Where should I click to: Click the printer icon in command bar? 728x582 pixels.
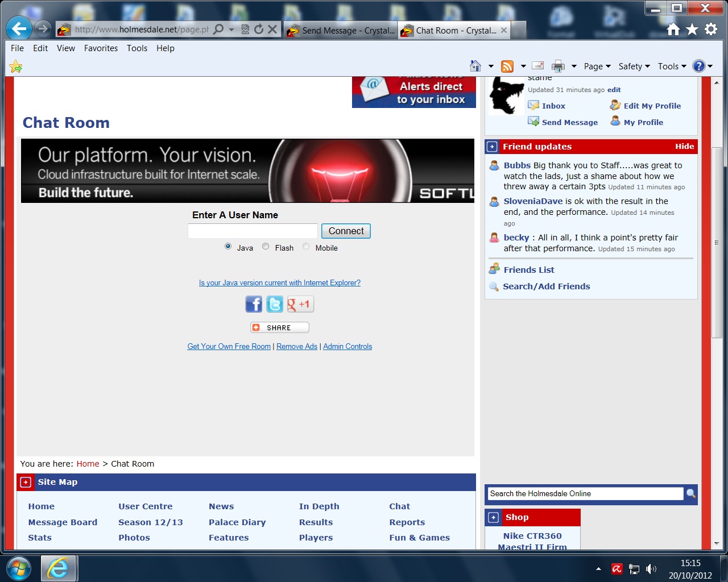pyautogui.click(x=558, y=66)
